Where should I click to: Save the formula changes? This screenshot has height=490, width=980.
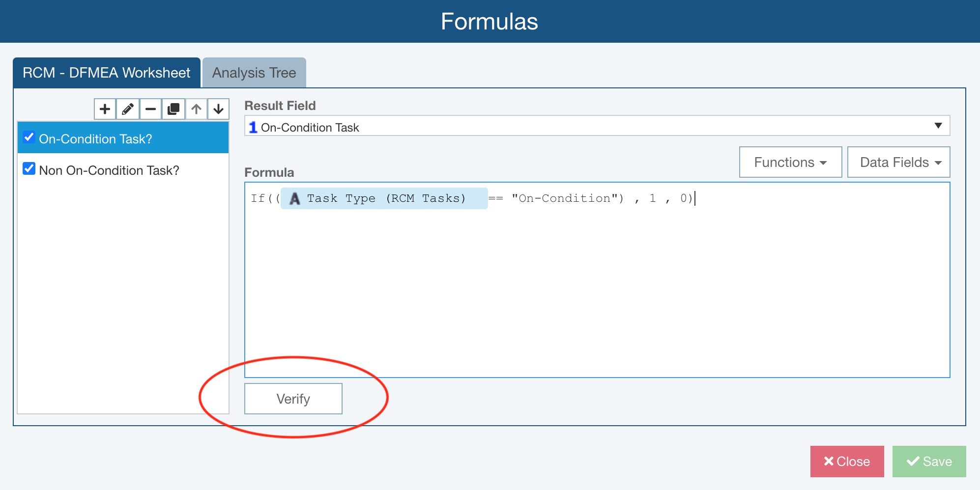click(x=929, y=462)
